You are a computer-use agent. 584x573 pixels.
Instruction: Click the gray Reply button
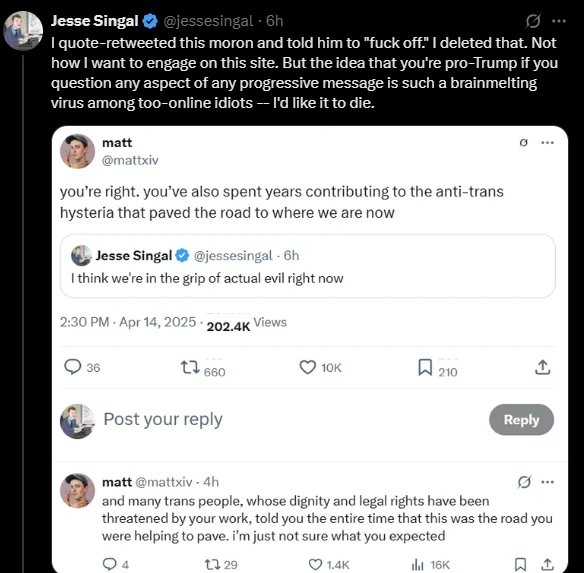521,420
